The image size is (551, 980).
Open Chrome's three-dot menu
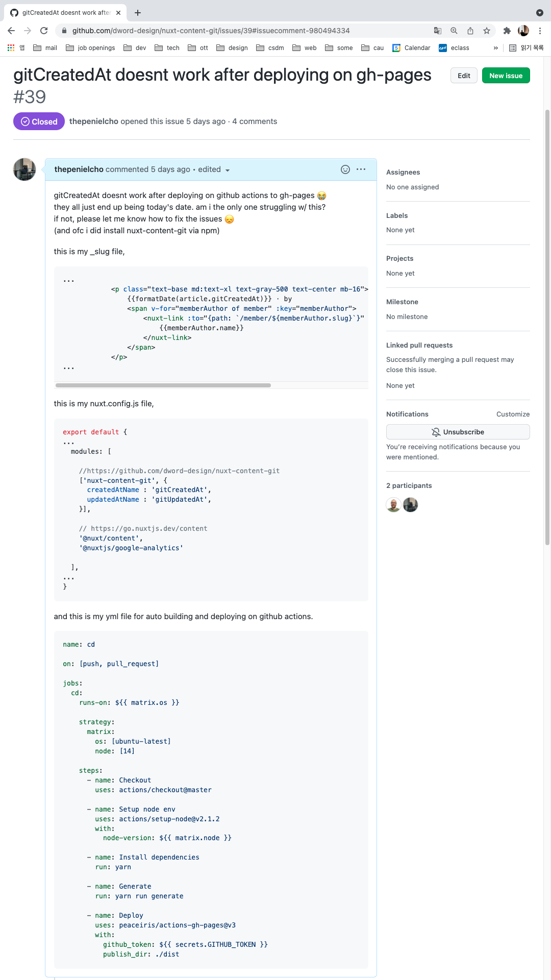(x=540, y=31)
